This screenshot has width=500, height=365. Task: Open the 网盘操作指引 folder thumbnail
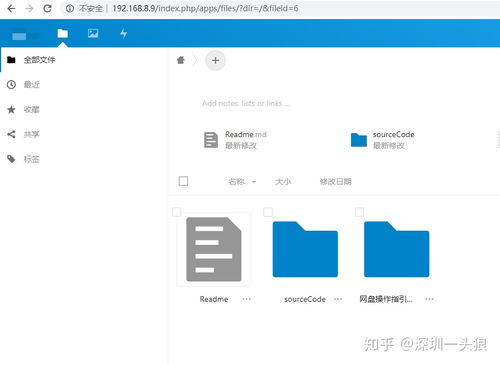pos(397,249)
